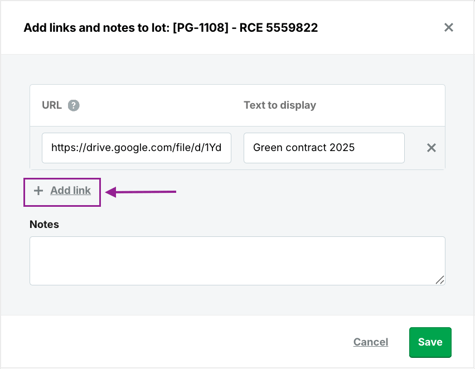Grab the Notes textarea resize handle
Image resolution: width=475 pixels, height=369 pixels.
coord(440,280)
